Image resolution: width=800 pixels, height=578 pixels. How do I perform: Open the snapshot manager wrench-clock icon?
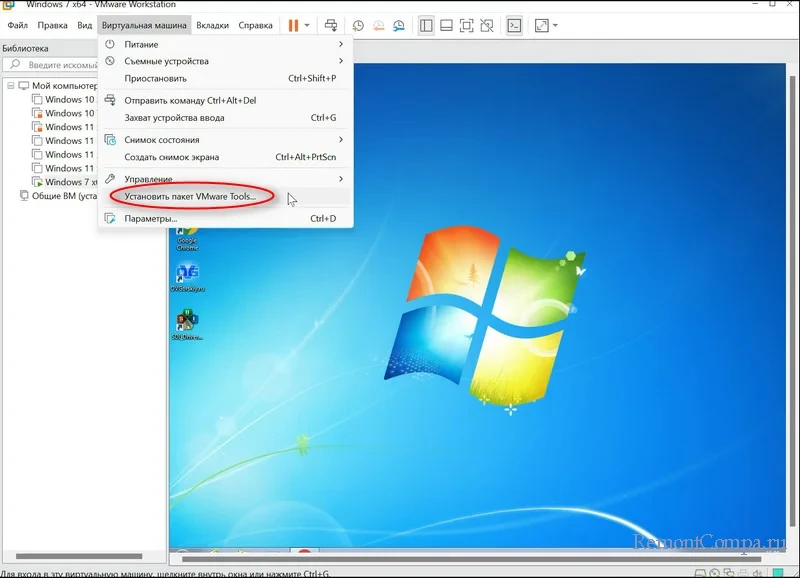click(399, 26)
